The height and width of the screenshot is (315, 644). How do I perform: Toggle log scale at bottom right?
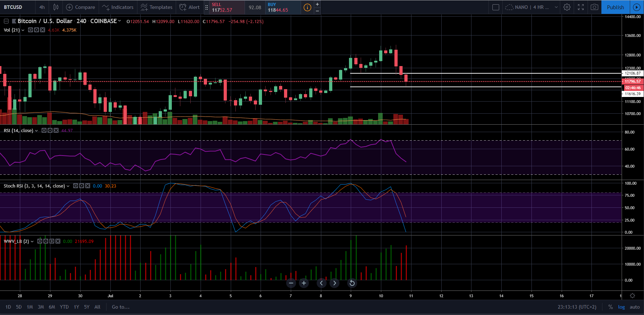click(x=621, y=307)
